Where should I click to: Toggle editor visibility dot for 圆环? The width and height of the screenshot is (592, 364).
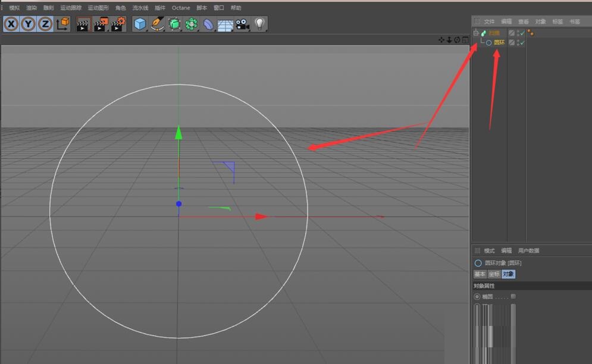(517, 40)
